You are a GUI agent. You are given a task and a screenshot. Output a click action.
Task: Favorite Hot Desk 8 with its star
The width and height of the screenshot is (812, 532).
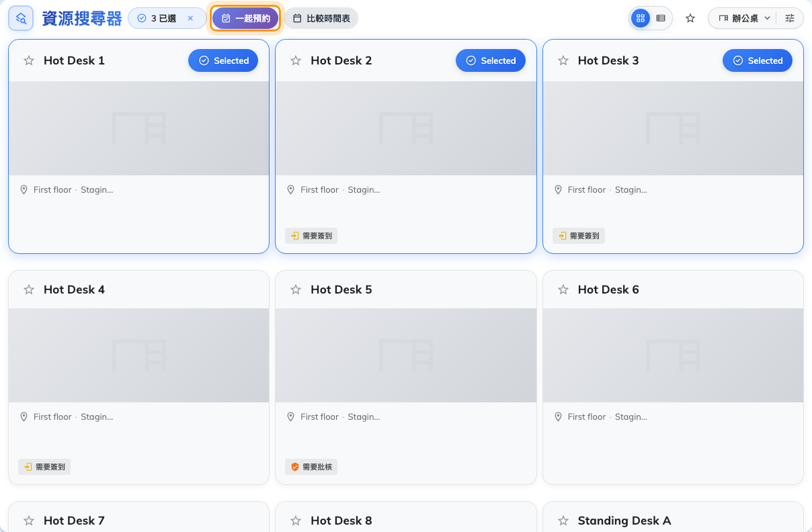pos(296,521)
